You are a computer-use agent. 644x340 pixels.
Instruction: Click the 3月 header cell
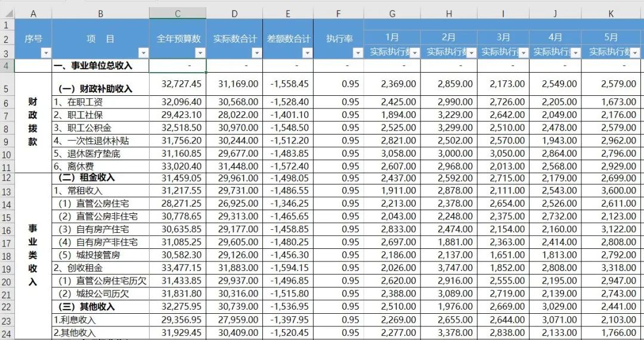503,38
